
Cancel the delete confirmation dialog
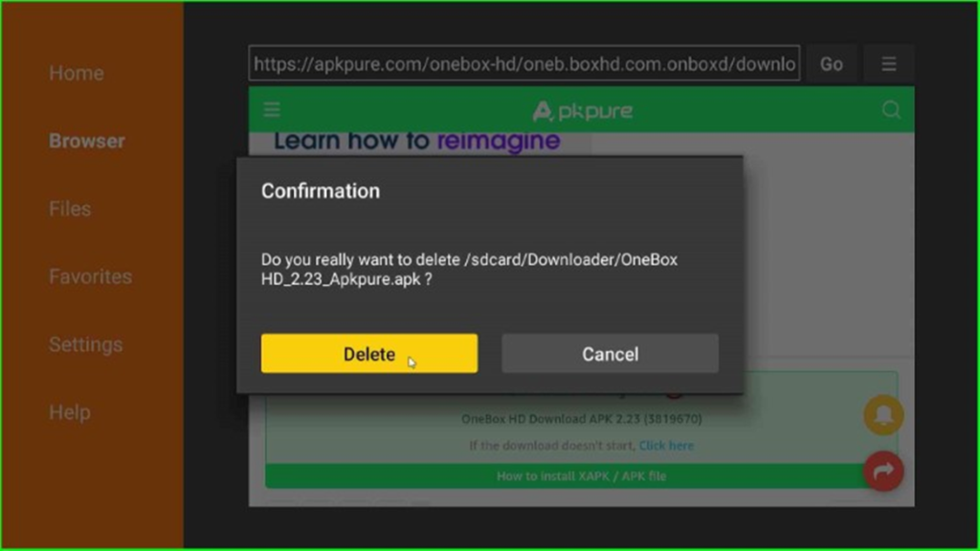(610, 354)
